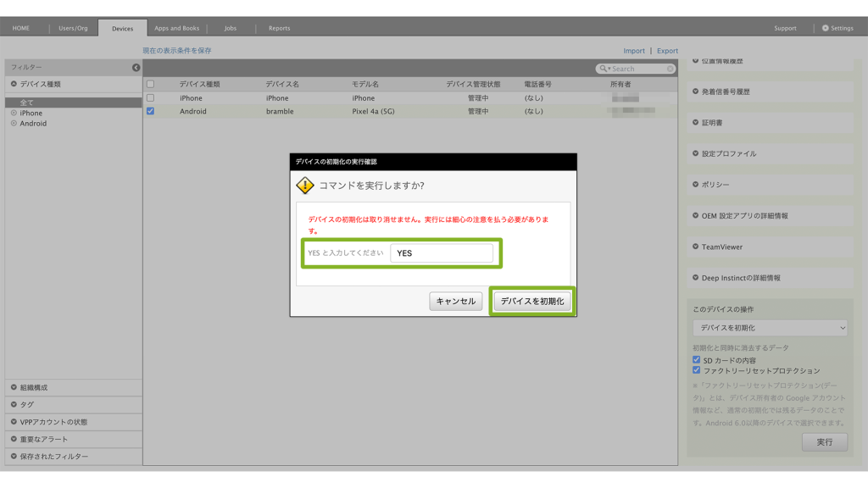The image size is (868, 488).
Task: Confirm with デバイスを初期化 button
Action: pyautogui.click(x=531, y=301)
